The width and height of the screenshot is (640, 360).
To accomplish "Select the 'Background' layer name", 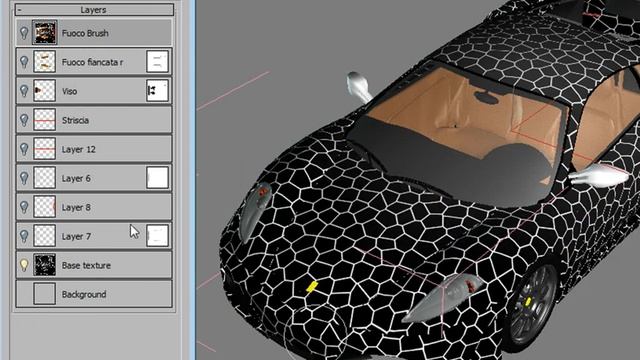I will point(84,294).
